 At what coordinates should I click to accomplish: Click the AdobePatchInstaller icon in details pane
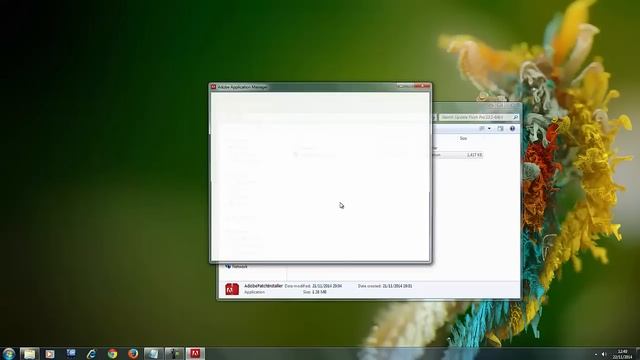click(x=232, y=289)
